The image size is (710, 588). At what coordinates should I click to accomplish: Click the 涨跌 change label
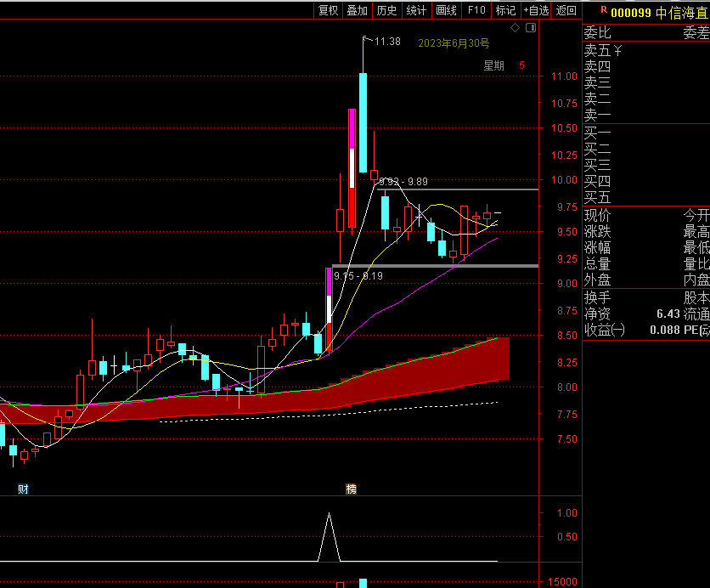coord(597,232)
